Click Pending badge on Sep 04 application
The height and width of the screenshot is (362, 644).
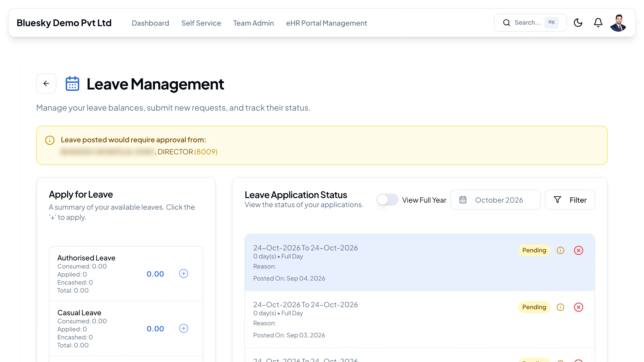tap(534, 250)
